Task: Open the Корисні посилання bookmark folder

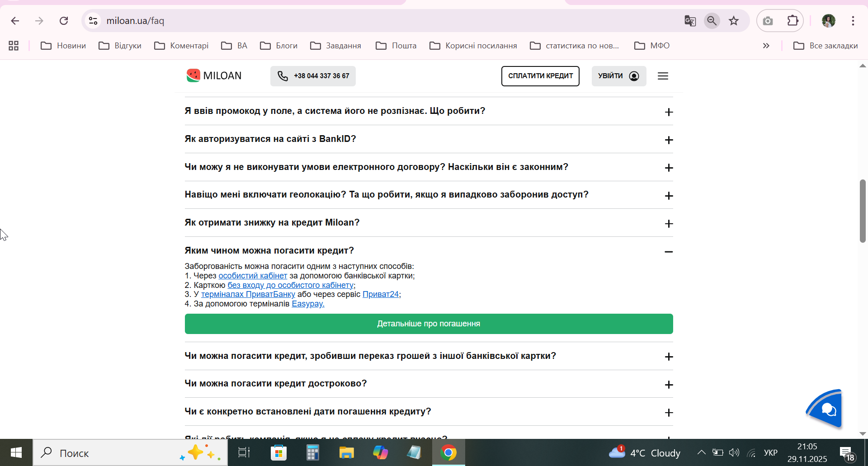Action: point(473,46)
